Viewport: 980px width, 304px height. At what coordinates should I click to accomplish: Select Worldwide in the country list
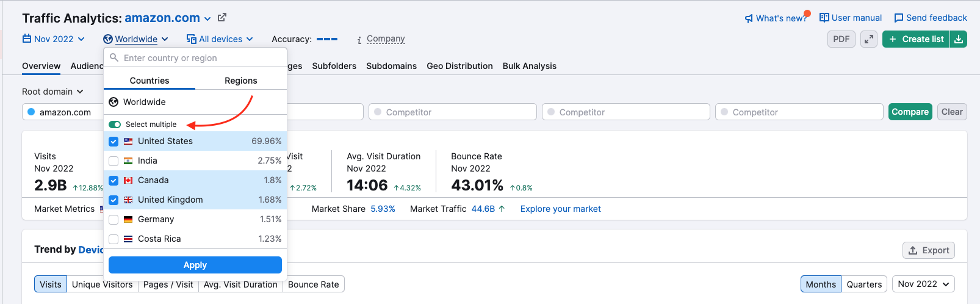click(x=195, y=102)
